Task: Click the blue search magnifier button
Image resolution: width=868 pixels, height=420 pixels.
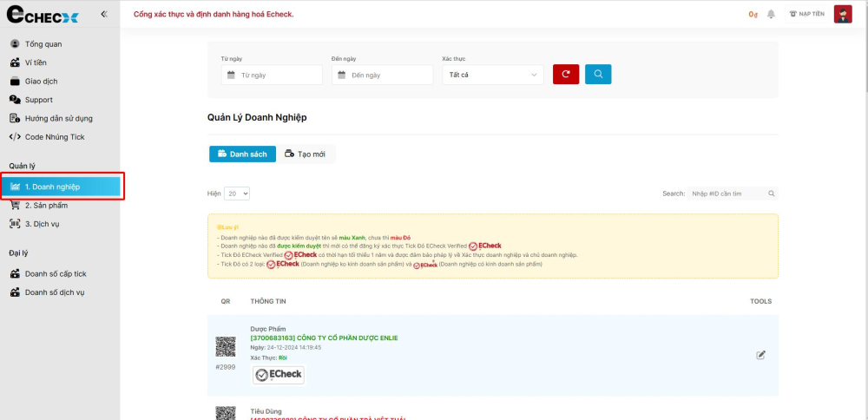Action: pyautogui.click(x=598, y=75)
